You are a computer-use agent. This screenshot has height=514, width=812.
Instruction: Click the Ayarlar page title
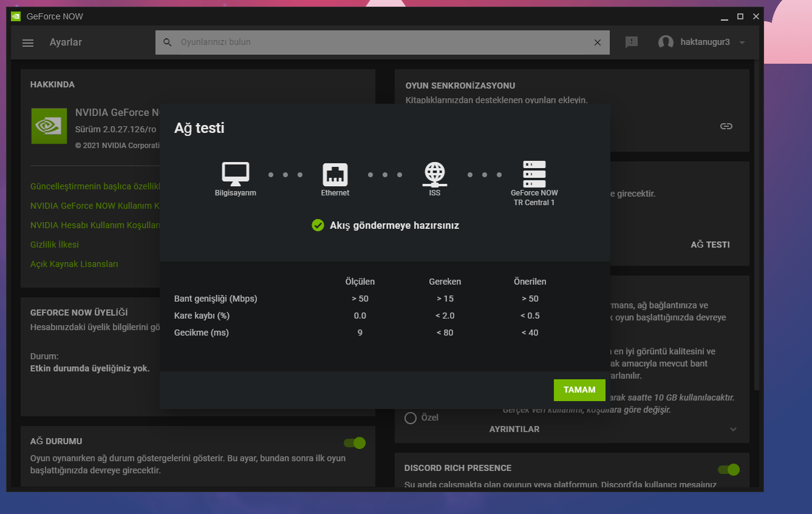(x=66, y=42)
